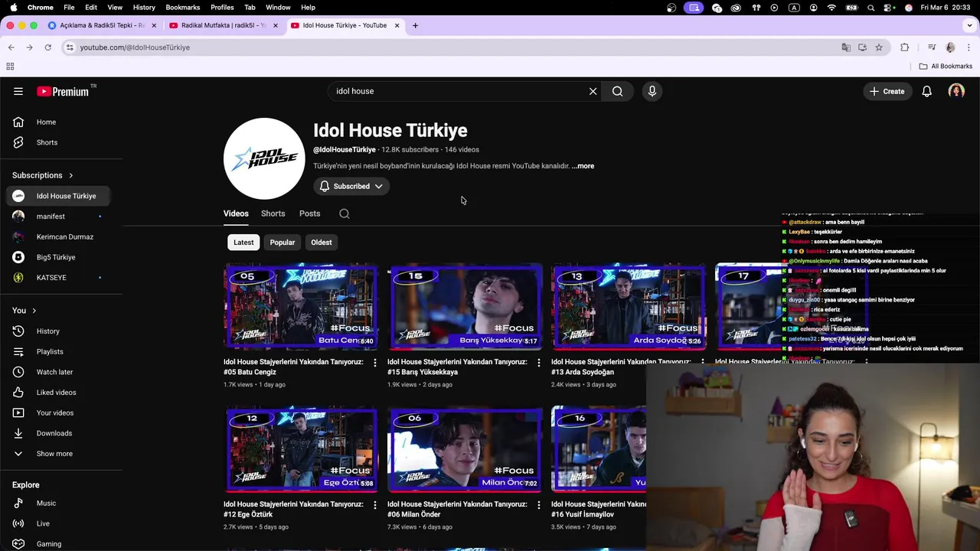Screen dimensions: 980x551
Task: Open the Subscribed notification dropdown
Action: point(351,186)
